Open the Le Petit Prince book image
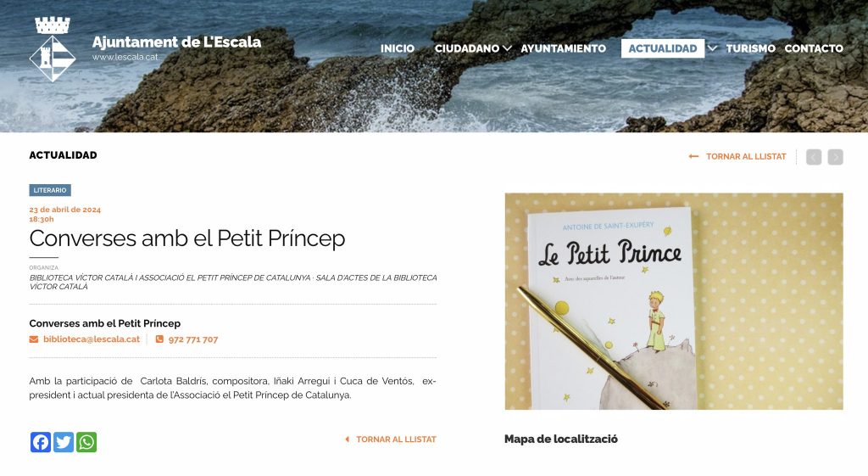Viewport: 868px width, 476px height. point(674,301)
